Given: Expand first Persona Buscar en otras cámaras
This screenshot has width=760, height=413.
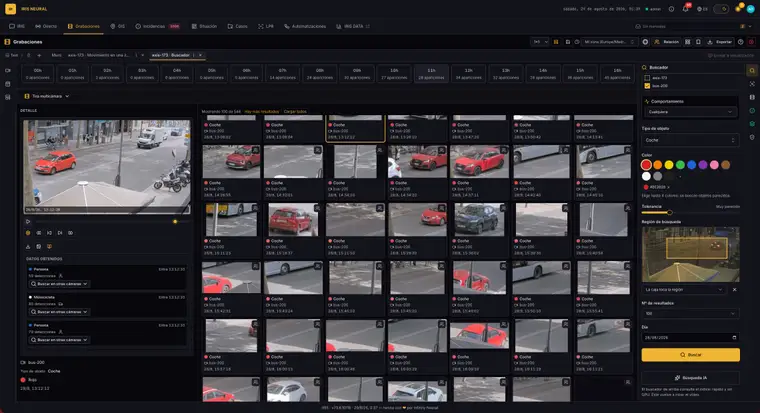Looking at the screenshot, I should [x=59, y=284].
